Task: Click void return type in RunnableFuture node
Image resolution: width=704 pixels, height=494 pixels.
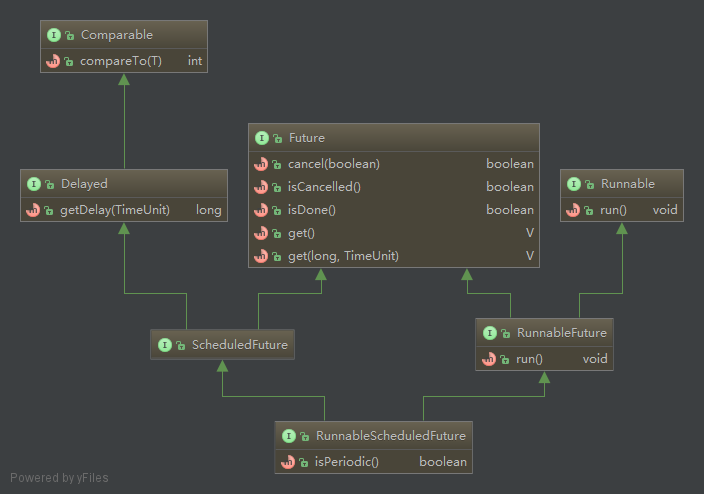Action: pos(595,359)
